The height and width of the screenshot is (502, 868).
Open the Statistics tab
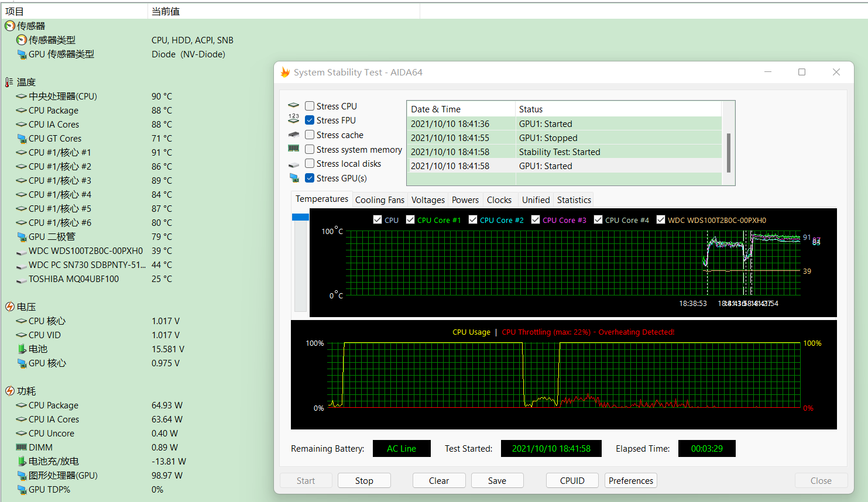pyautogui.click(x=574, y=200)
